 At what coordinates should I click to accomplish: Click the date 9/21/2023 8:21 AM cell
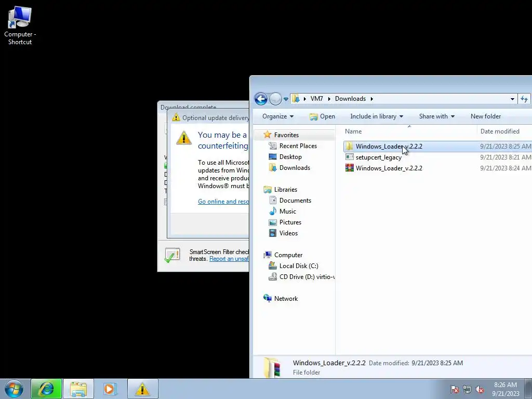pyautogui.click(x=505, y=157)
